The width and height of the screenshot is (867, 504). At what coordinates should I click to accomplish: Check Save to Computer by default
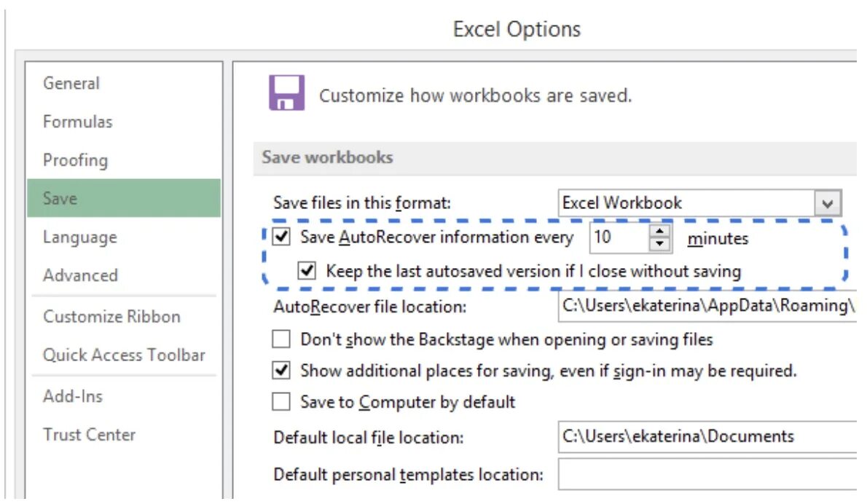coord(280,401)
